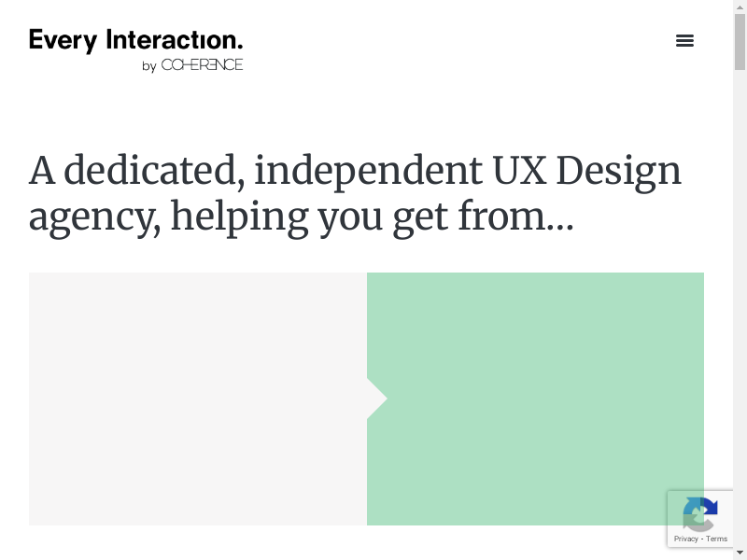Click the word "independent" in the heading
Image resolution: width=747 pixels, height=560 pixels.
367,171
